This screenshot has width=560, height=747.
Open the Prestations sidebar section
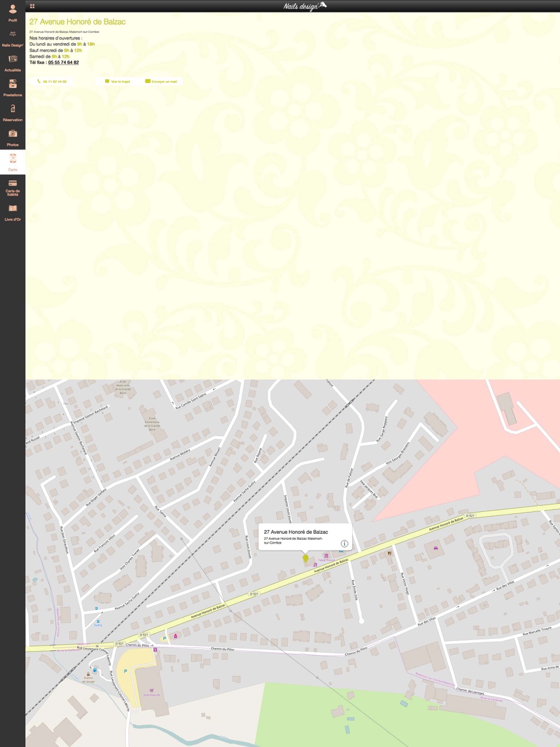12,88
